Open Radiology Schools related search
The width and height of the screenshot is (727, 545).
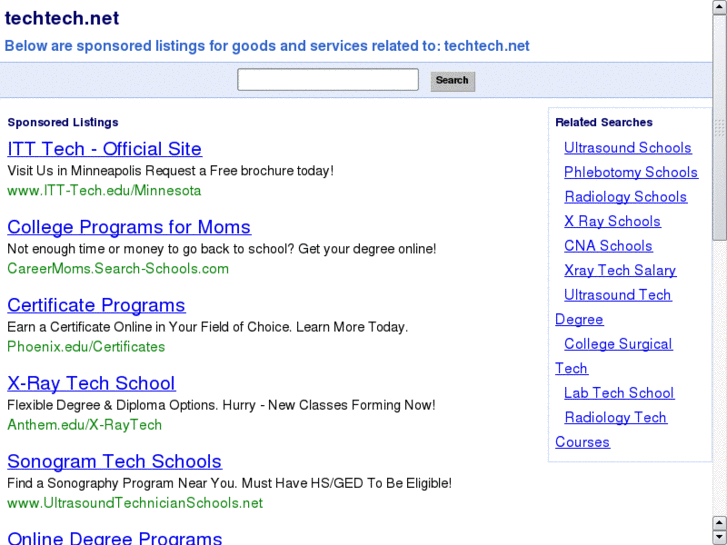click(625, 197)
